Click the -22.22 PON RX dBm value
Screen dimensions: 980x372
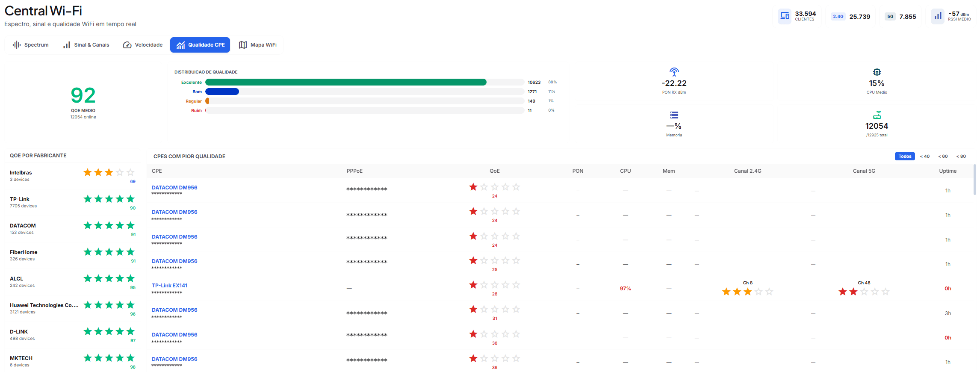(674, 83)
